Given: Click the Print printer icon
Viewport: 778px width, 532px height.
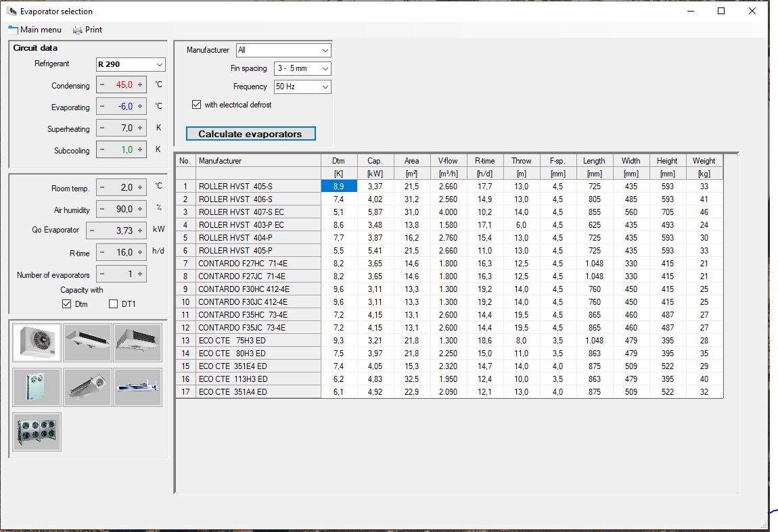Looking at the screenshot, I should point(78,30).
